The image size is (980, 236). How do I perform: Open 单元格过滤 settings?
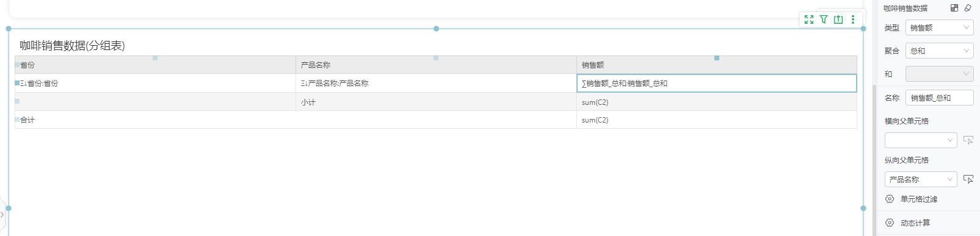tap(919, 199)
